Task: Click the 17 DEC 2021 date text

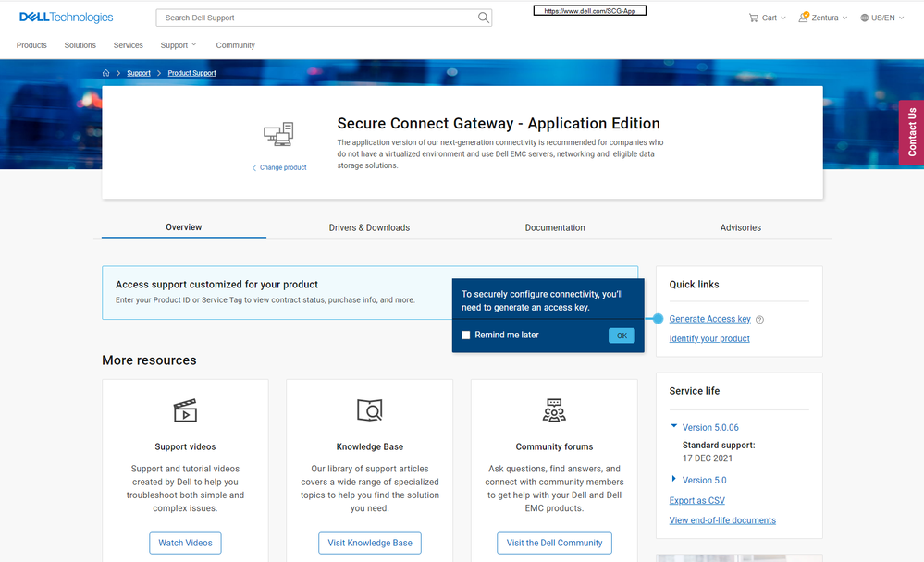Action: (708, 458)
